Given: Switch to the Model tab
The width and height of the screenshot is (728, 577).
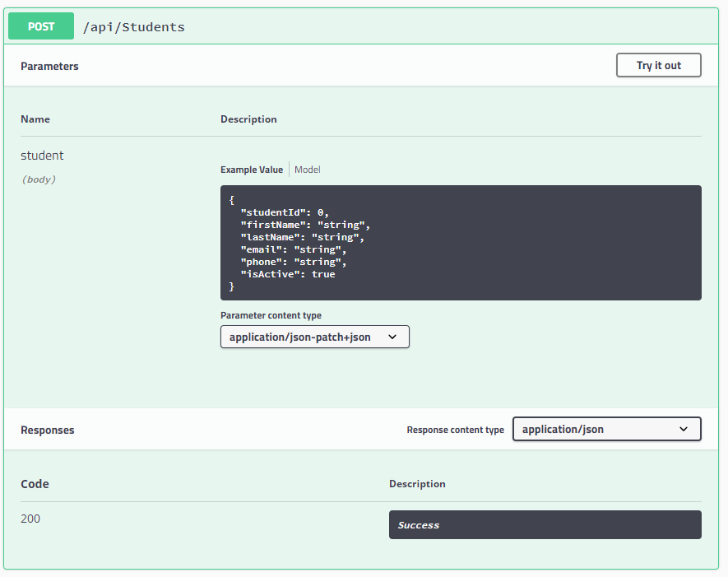Looking at the screenshot, I should pyautogui.click(x=307, y=170).
